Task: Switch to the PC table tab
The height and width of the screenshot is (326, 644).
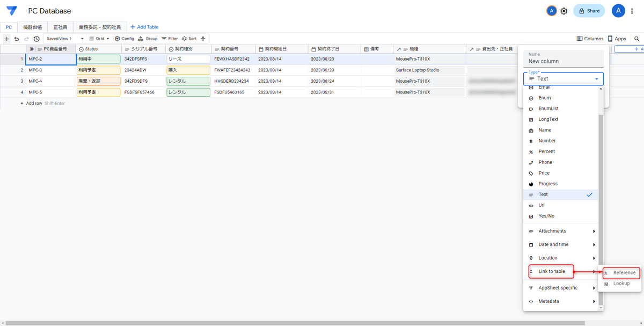Action: click(x=9, y=27)
